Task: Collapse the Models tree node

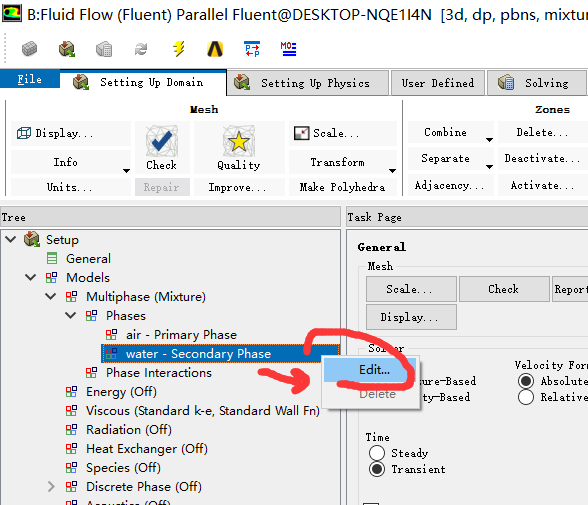Action: 31,277
